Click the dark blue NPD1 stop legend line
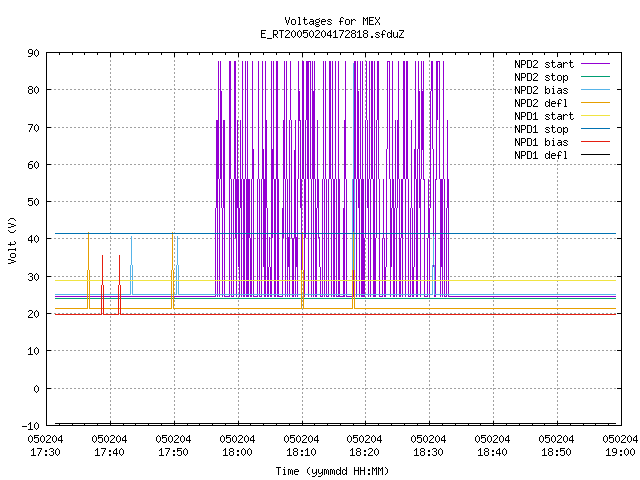This screenshot has width=640, height=480. pos(595,129)
